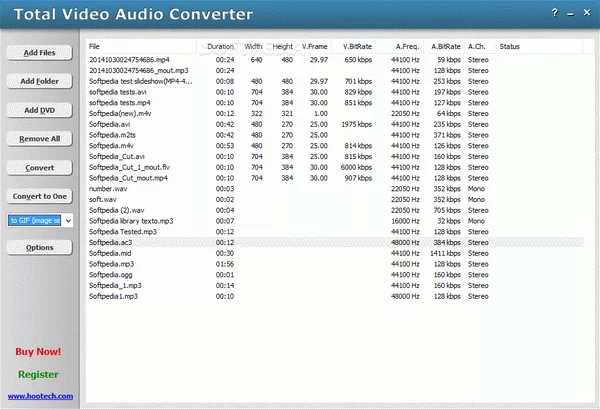
Task: Select the file soft.wav
Action: tap(103, 199)
